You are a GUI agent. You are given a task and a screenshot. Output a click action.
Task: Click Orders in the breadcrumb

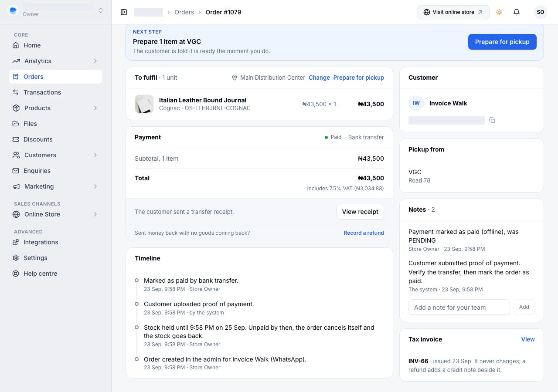click(184, 12)
